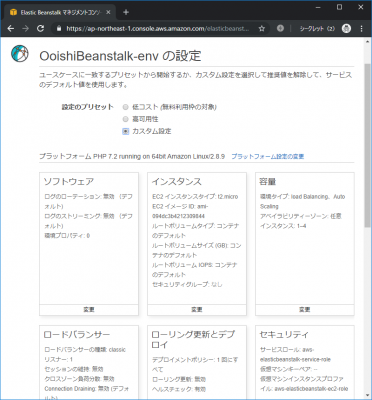
Task: Click the ローリング更新とデプロイ card heading
Action: (193, 340)
